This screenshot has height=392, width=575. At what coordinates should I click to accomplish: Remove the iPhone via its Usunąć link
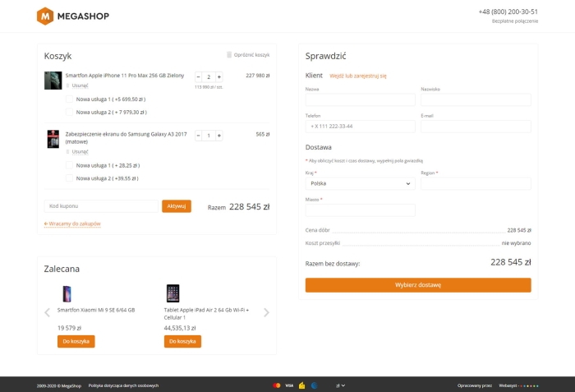pos(80,85)
